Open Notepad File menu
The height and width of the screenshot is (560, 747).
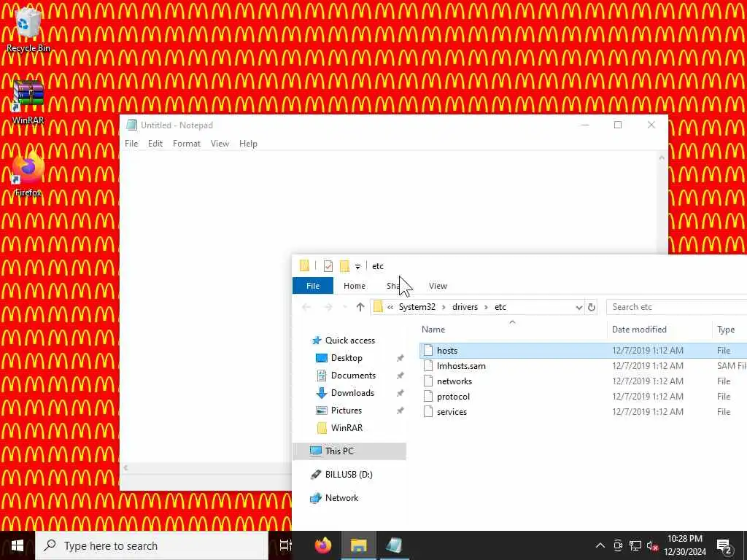[131, 144]
